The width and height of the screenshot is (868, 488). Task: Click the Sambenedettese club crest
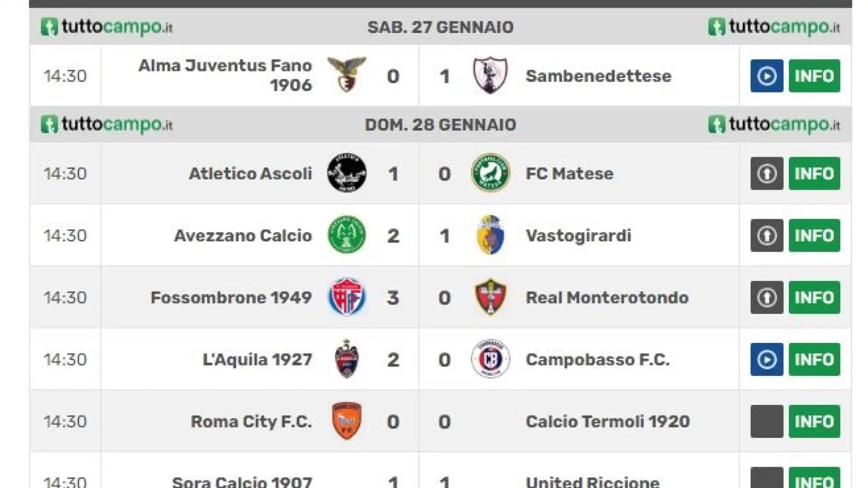(491, 75)
